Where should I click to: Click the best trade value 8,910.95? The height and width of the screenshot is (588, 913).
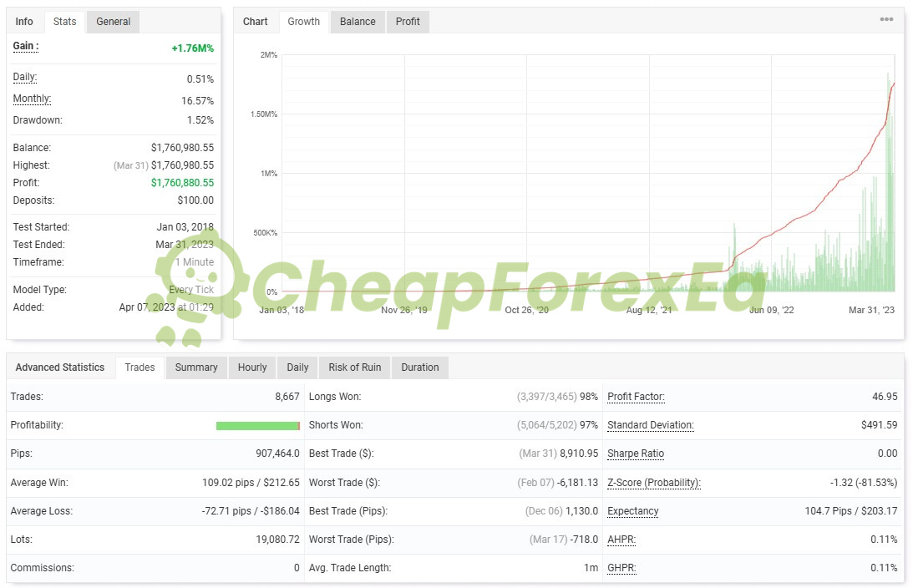pos(577,454)
